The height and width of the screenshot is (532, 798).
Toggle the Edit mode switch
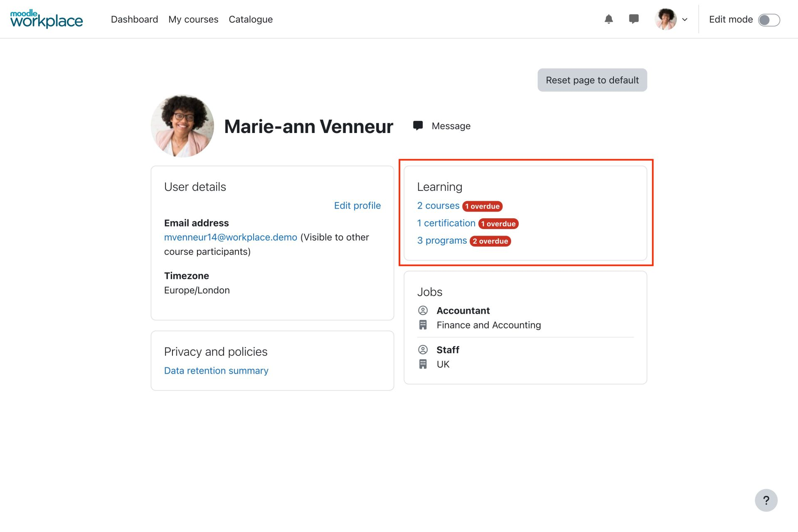[768, 20]
